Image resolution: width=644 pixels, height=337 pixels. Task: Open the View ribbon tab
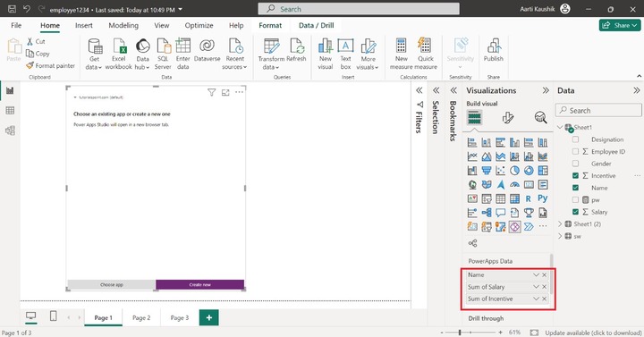(x=161, y=25)
